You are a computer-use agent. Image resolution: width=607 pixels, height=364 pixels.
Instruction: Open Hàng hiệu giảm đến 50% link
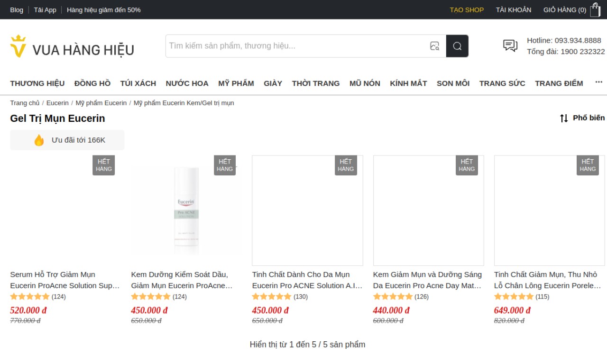click(x=104, y=9)
